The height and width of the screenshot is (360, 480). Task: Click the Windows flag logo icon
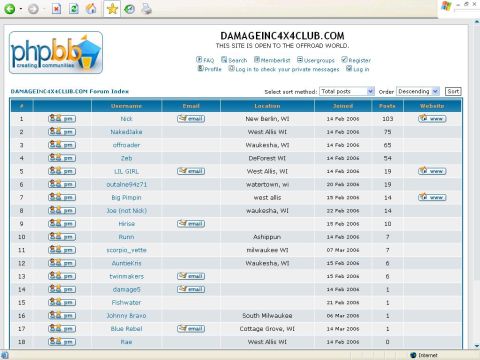point(446,6)
